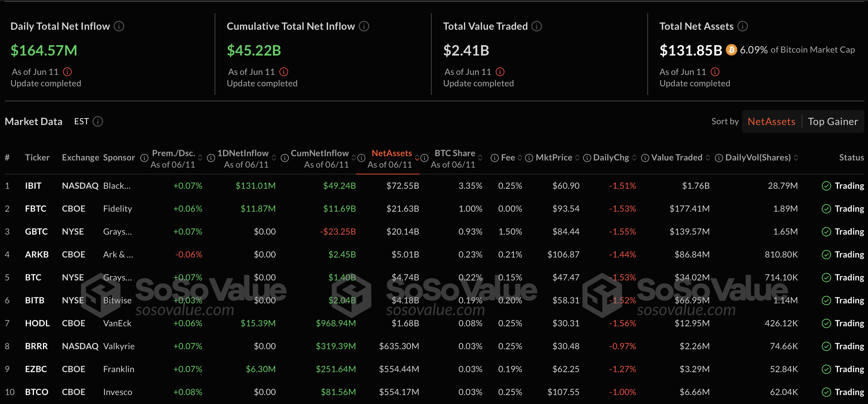The height and width of the screenshot is (404, 868).
Task: Switch sorting to Top Gainer
Action: pyautogui.click(x=833, y=121)
